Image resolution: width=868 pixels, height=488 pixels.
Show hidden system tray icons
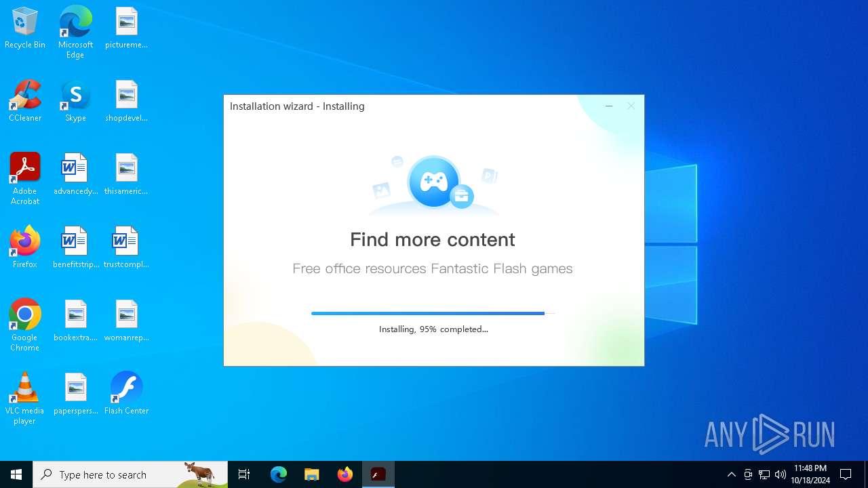731,474
